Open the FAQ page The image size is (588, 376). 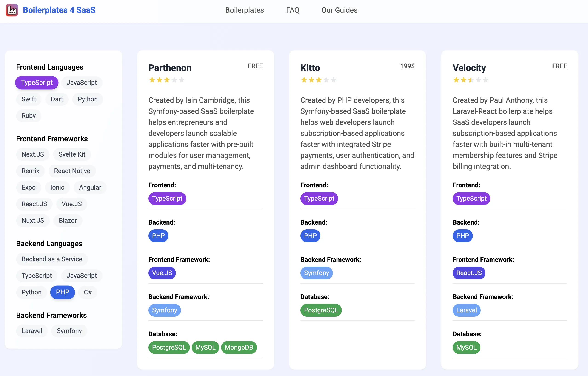coord(293,10)
